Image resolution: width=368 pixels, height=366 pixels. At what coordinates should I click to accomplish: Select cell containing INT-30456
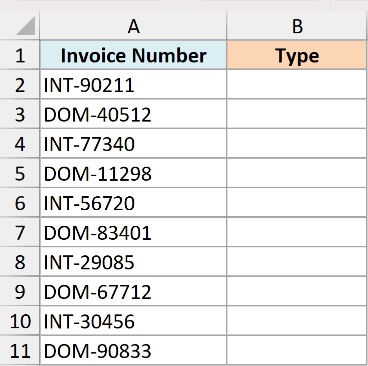pos(133,321)
